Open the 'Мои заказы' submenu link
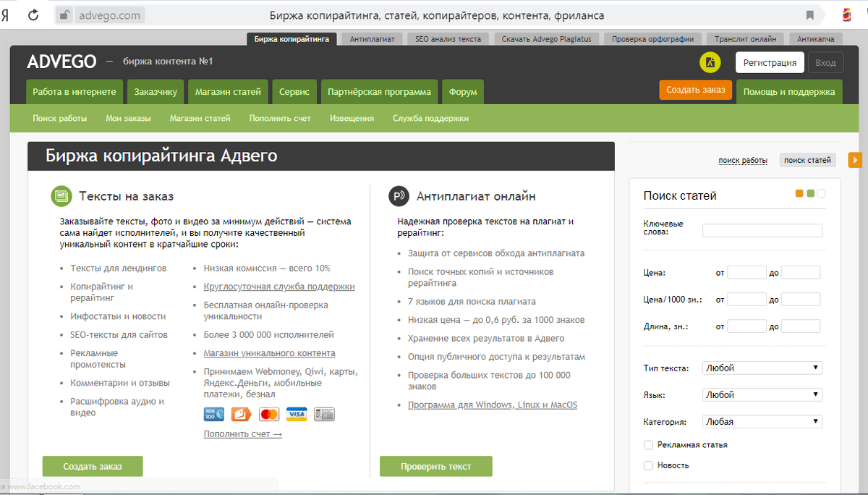868x495 pixels. 128,118
